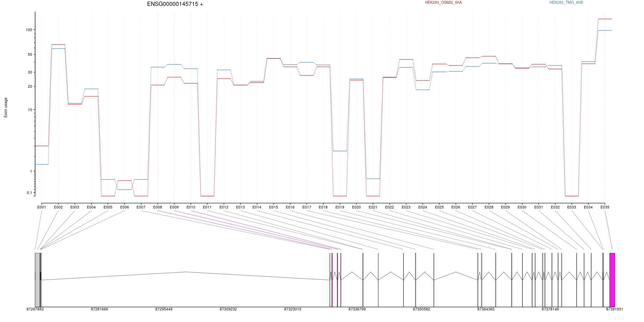Image resolution: width=644 pixels, height=322 pixels.
Task: Click exon label E034
Action: click(x=588, y=207)
